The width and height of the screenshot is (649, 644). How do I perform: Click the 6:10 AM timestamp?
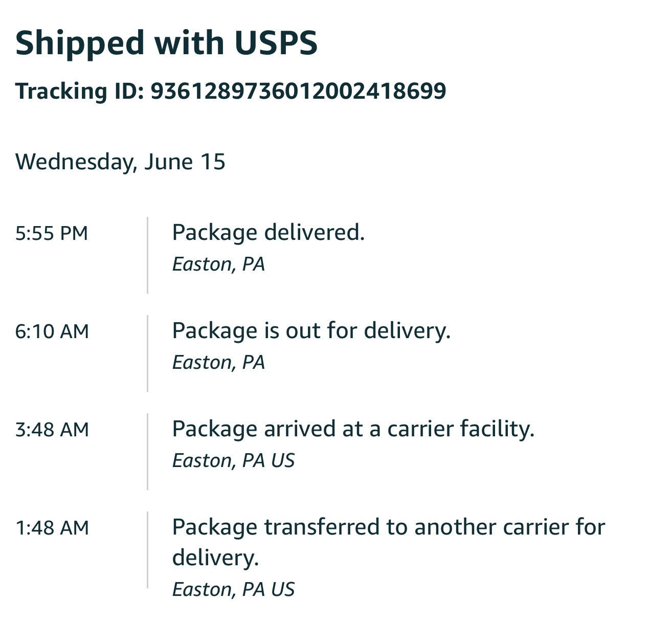(52, 331)
